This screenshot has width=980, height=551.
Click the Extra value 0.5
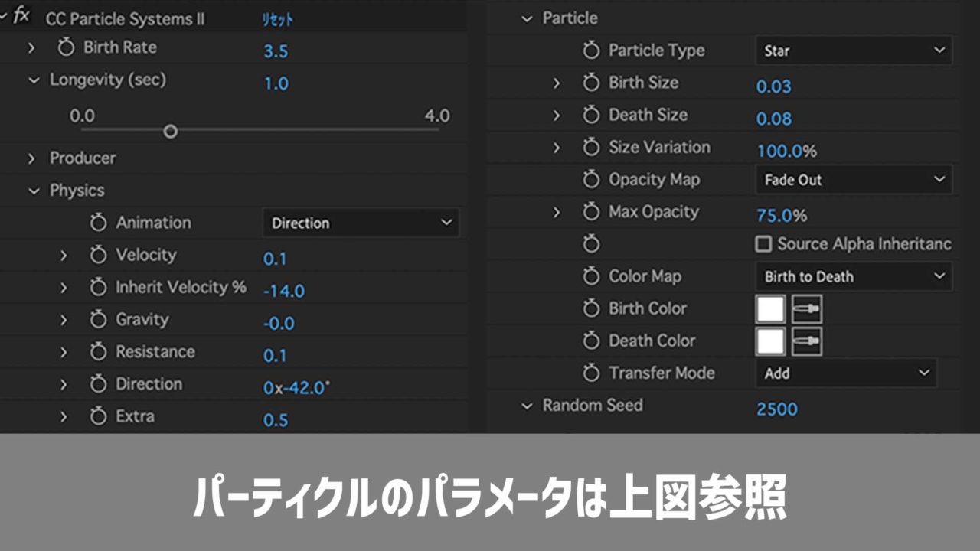[x=276, y=420]
